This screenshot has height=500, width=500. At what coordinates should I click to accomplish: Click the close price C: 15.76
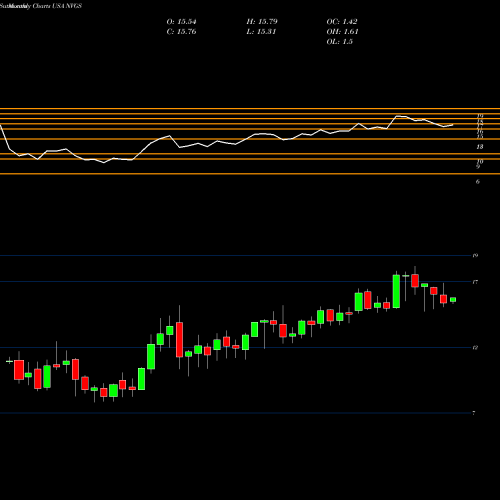pos(181,32)
